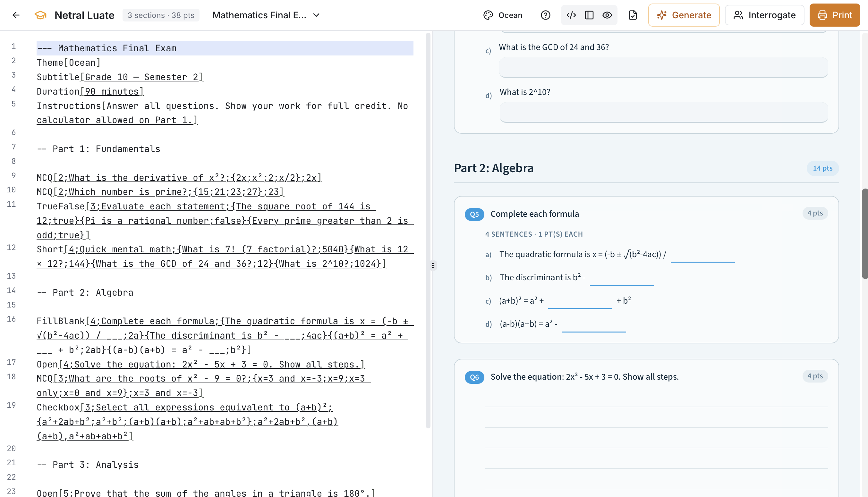This screenshot has width=868, height=497.
Task: Click editor line Mathematics Final Exam title
Action: point(225,48)
